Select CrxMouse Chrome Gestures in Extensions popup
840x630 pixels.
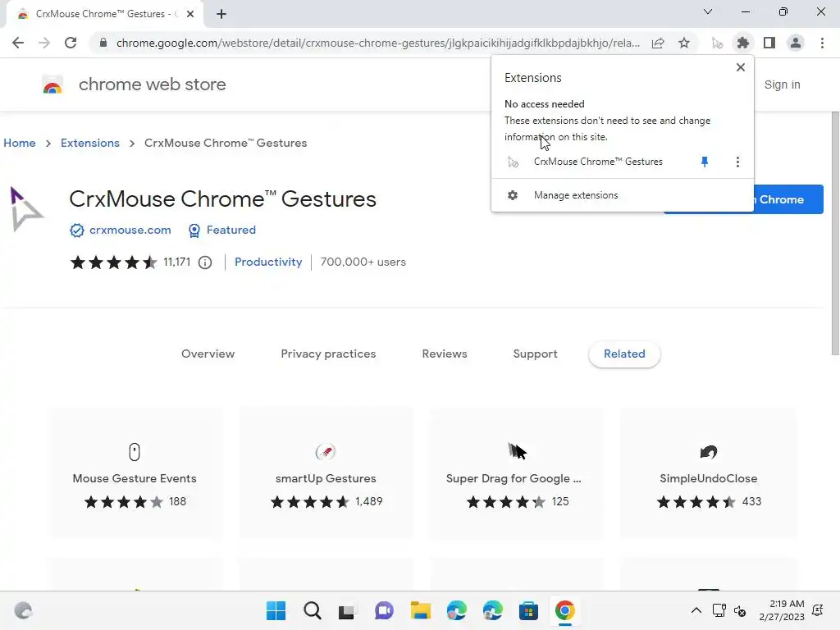(598, 162)
